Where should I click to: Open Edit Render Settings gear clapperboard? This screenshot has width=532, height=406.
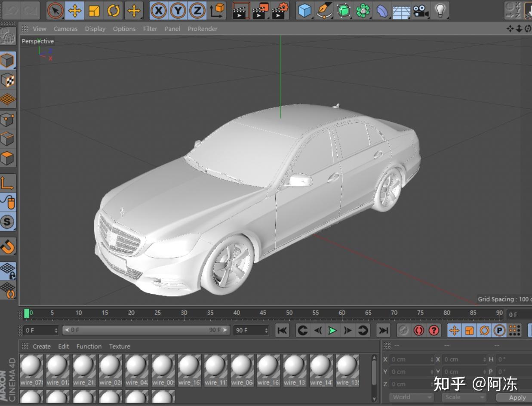pos(280,10)
